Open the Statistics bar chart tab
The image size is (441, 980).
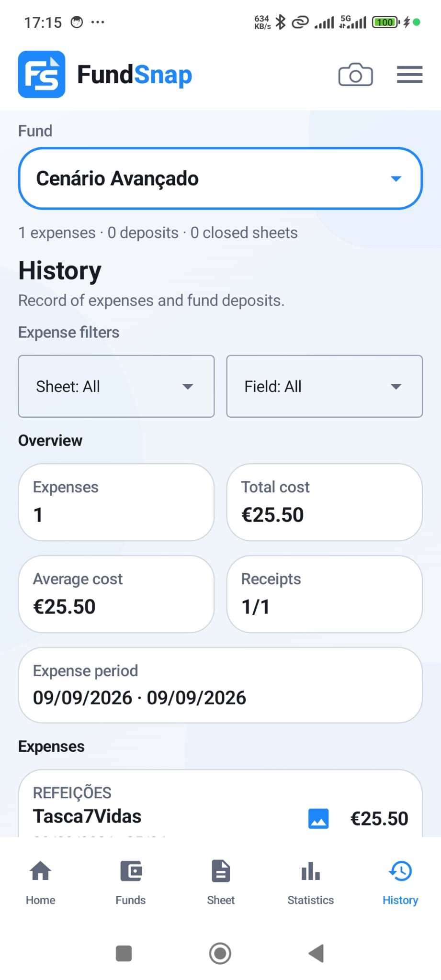310,883
